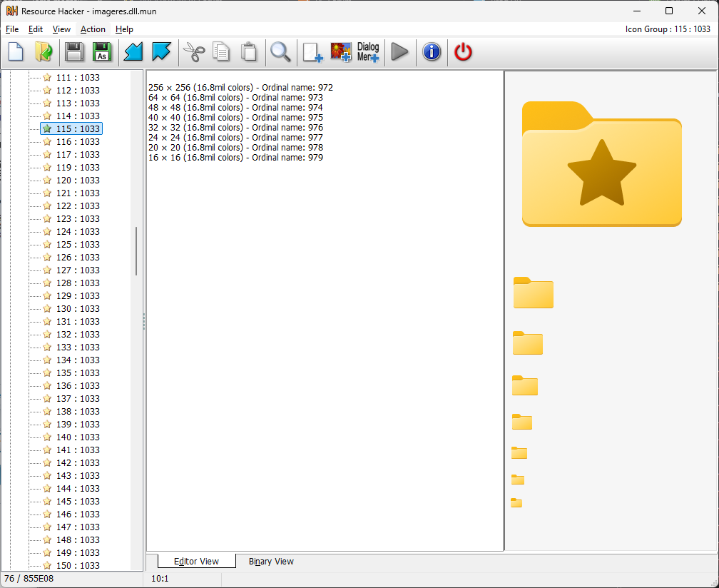Select tree item 117 : 1033
719x588 pixels.
(78, 155)
